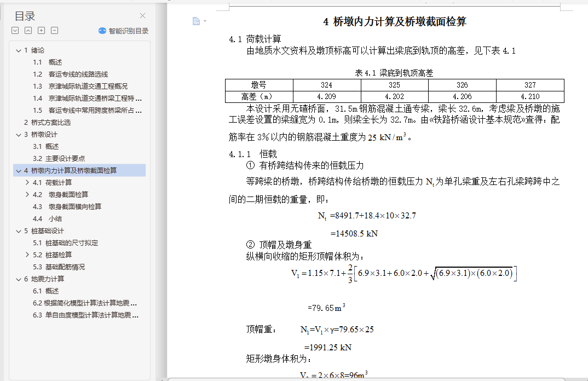Go to 1.1 概述
The width and height of the screenshot is (588, 381).
(47, 62)
